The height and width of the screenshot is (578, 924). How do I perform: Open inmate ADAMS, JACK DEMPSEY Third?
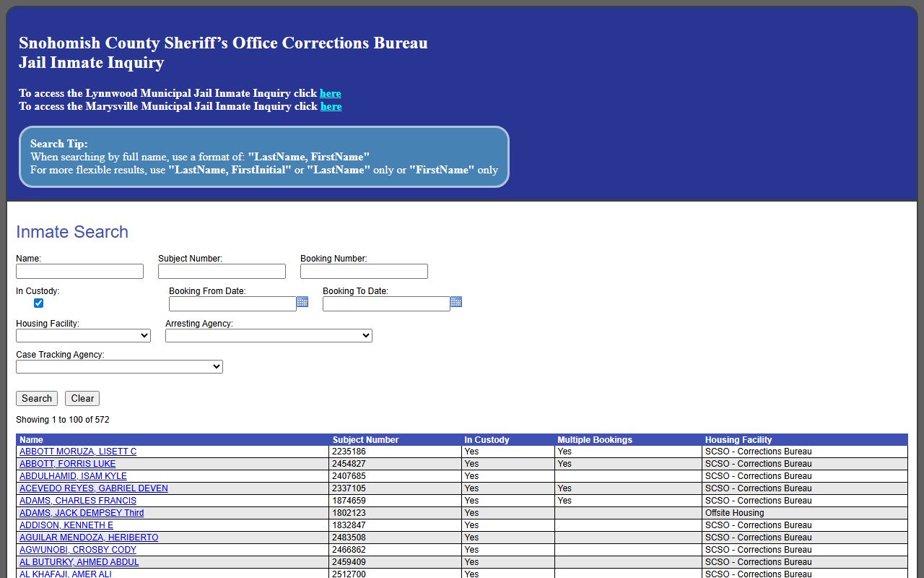82,513
